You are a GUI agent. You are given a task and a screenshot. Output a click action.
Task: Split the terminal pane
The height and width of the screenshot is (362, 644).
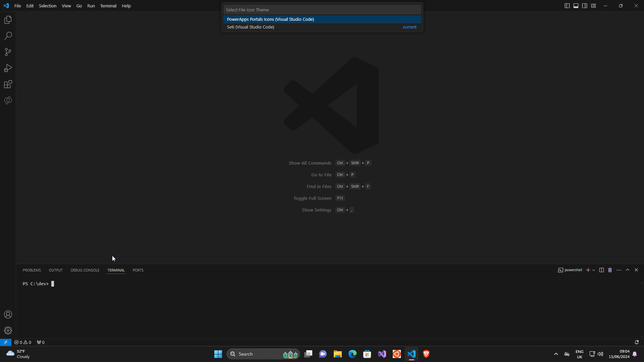(x=601, y=270)
